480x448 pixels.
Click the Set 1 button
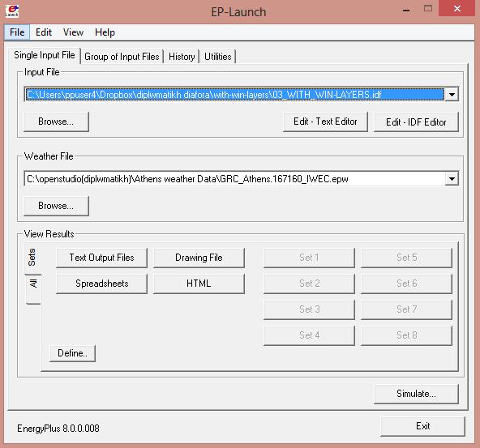pyautogui.click(x=309, y=258)
